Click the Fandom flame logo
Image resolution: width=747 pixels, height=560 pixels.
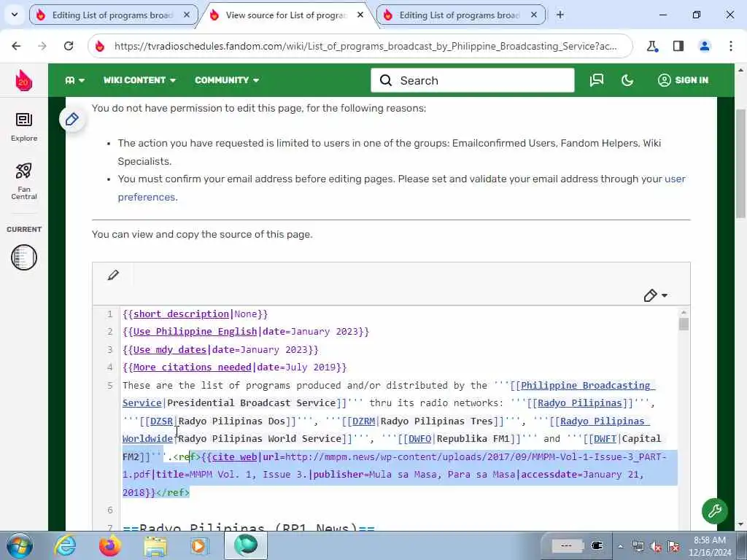coord(23,80)
